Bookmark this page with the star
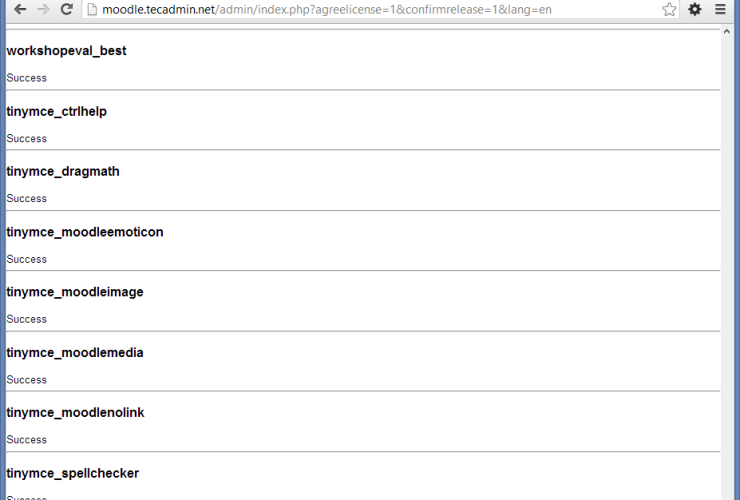This screenshot has width=740, height=500. (x=669, y=9)
